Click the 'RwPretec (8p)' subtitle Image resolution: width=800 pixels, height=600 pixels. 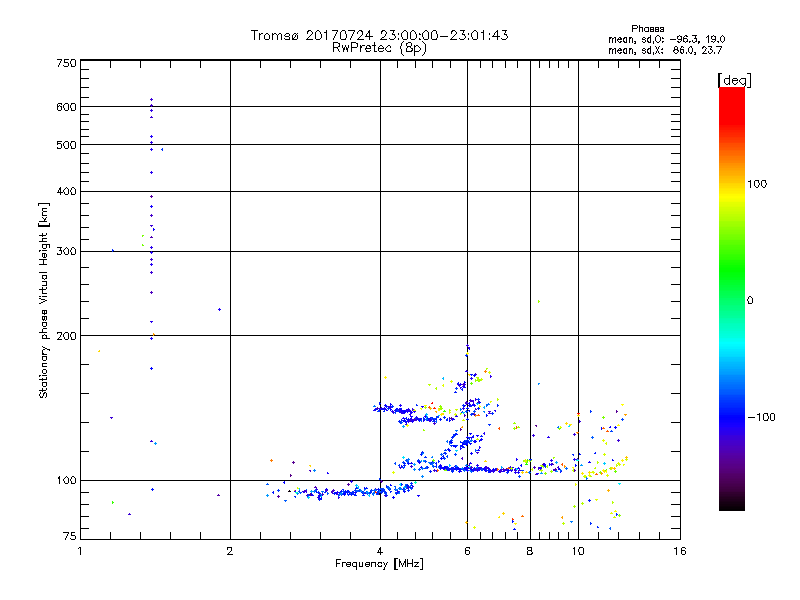[379, 48]
